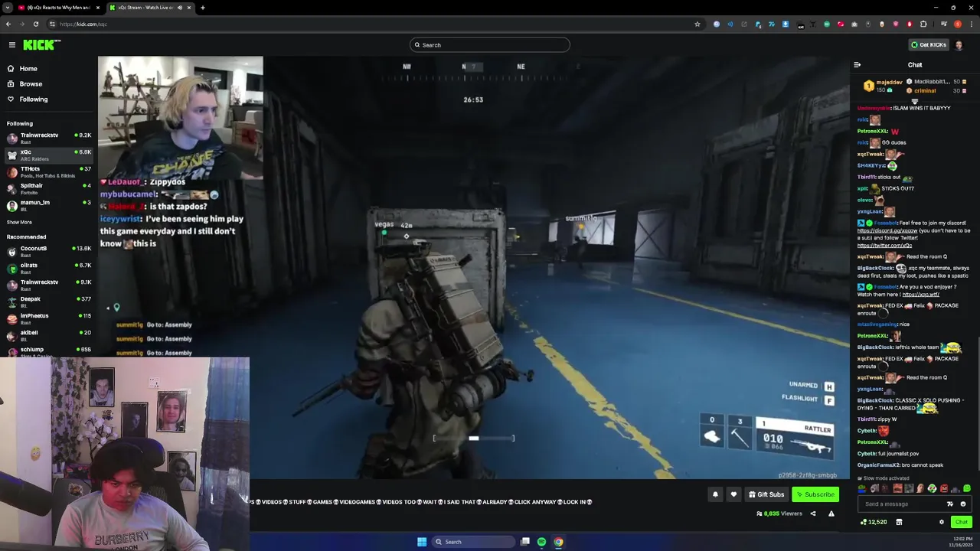Open TTHots channel in the sidebar
The width and height of the screenshot is (980, 551).
49,172
